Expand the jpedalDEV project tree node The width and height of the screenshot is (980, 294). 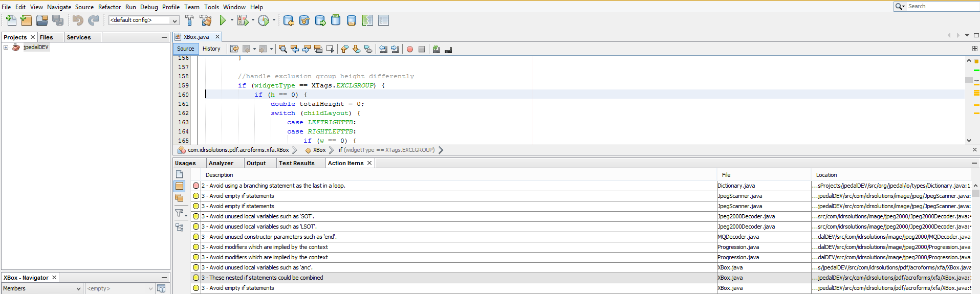6,47
